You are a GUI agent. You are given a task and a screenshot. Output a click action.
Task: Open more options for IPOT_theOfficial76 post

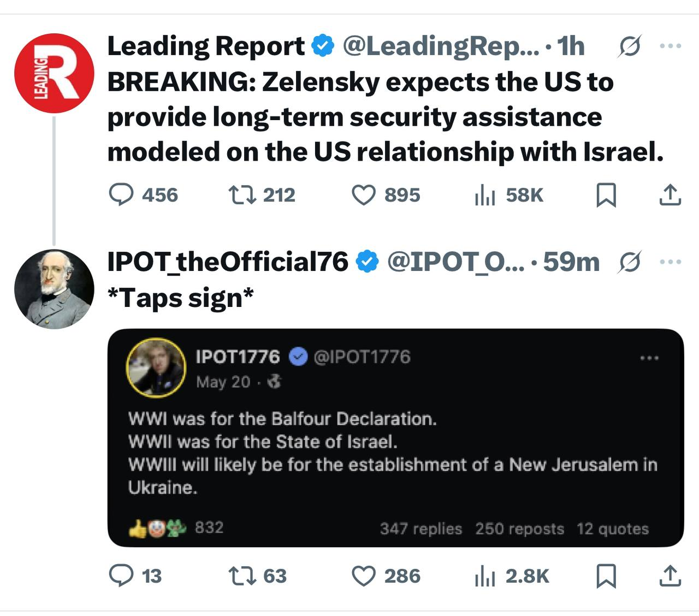click(x=670, y=262)
